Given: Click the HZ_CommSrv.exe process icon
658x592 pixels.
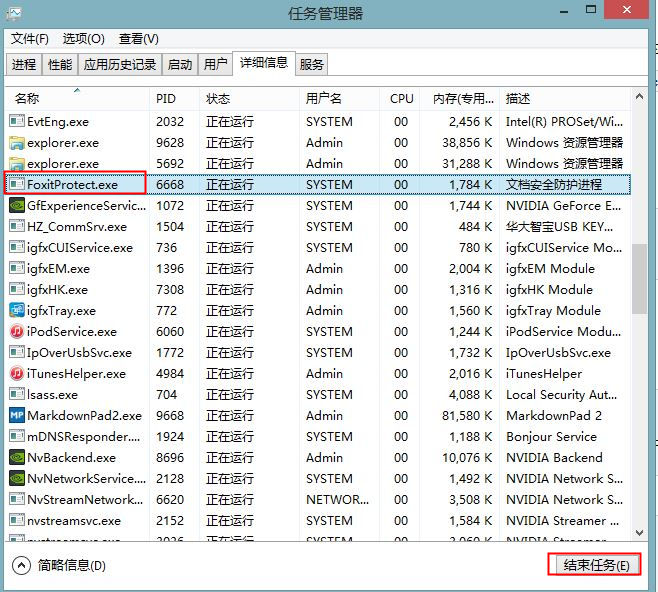Looking at the screenshot, I should point(17,227).
